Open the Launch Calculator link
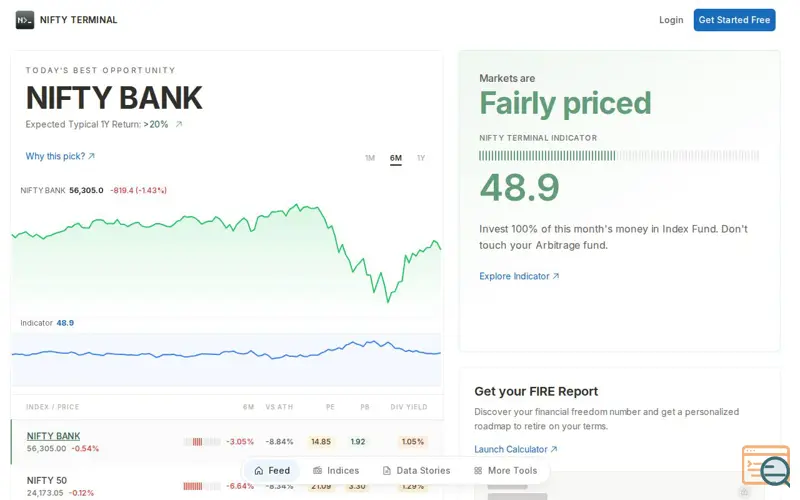This screenshot has width=800, height=500. click(516, 449)
